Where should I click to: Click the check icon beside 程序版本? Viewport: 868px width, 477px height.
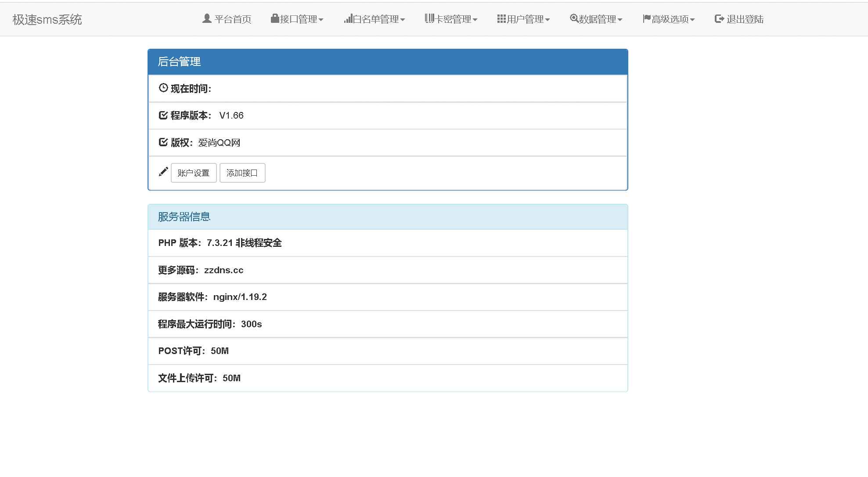tap(163, 115)
